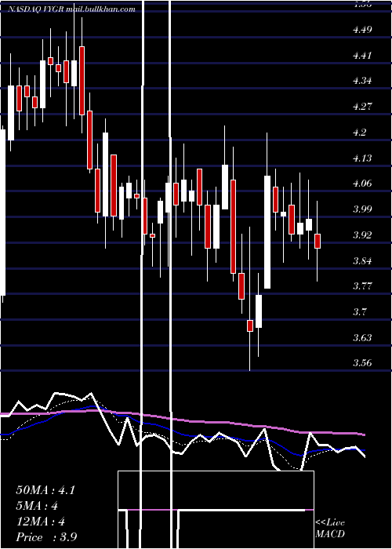The height and width of the screenshot is (549, 392).
Task: Select the 4.2 price axis label
Action: coord(359,133)
